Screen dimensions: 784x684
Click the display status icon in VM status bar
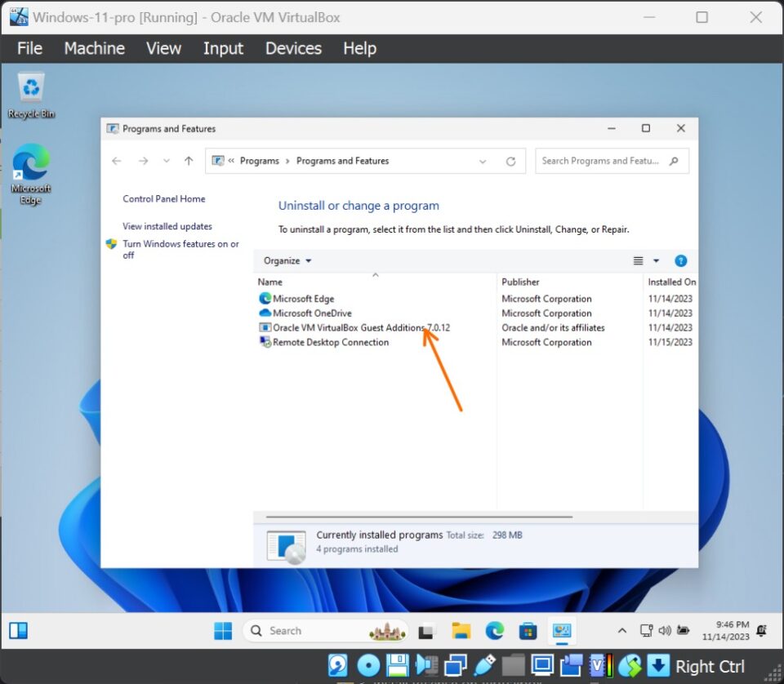click(543, 666)
